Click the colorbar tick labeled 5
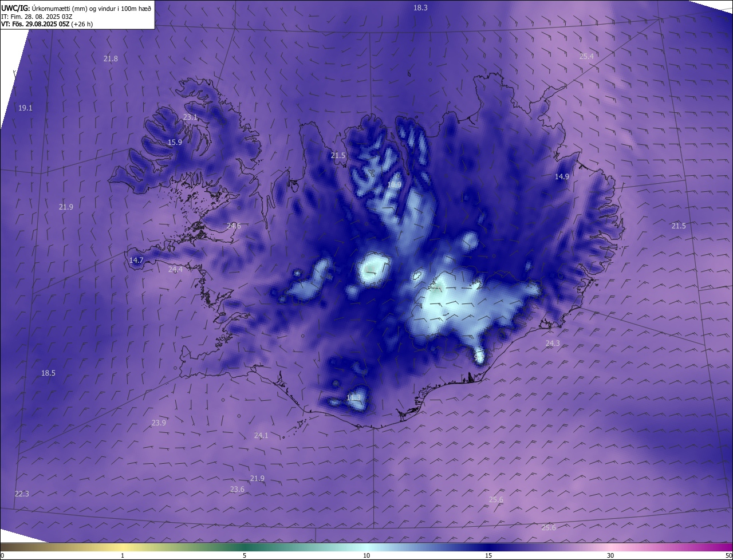 tap(245, 555)
